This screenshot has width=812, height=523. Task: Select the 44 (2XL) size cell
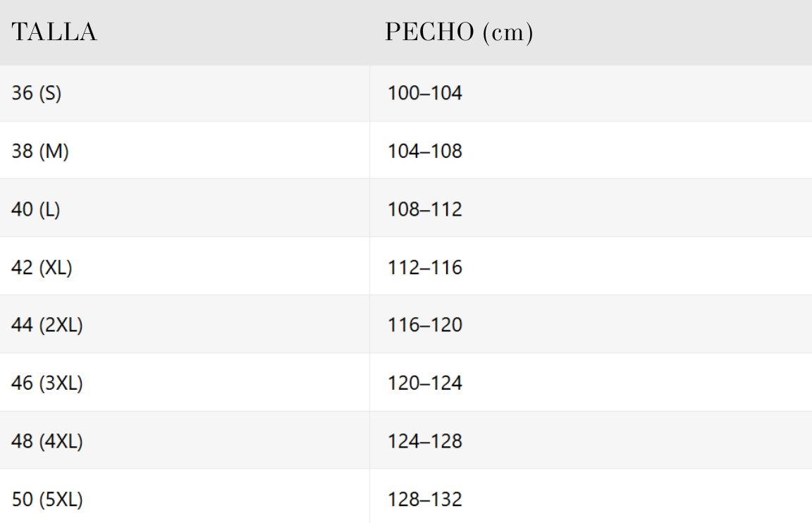tap(47, 325)
